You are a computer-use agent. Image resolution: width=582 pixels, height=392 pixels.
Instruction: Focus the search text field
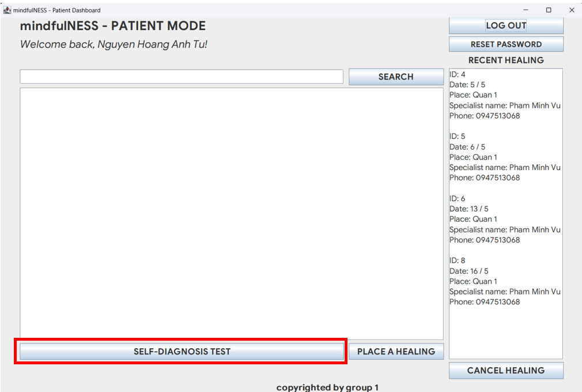click(182, 77)
